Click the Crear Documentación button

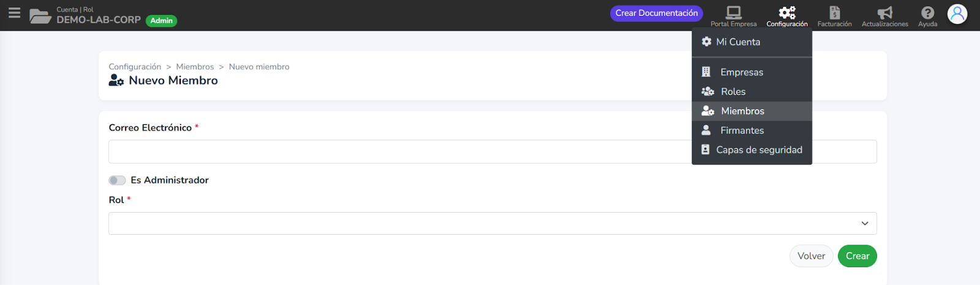click(x=657, y=13)
